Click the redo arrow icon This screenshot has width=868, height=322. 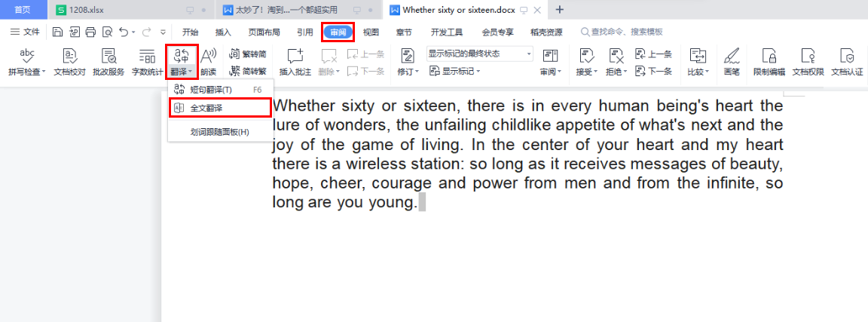(x=147, y=32)
